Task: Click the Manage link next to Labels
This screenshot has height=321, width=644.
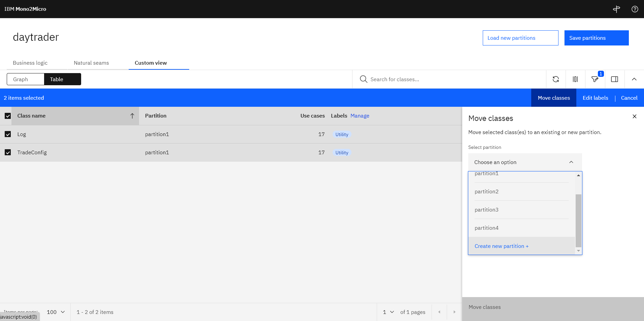Action: (360, 116)
